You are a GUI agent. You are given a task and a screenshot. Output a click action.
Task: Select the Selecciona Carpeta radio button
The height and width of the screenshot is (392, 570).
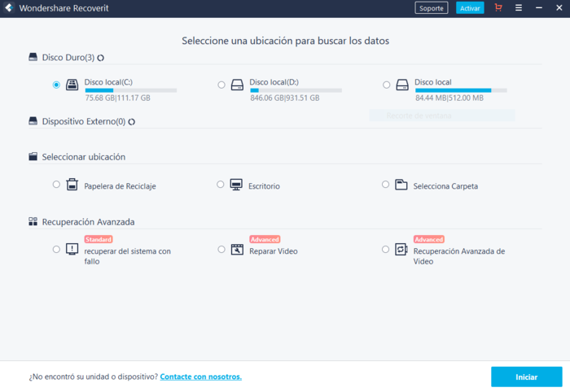385,185
